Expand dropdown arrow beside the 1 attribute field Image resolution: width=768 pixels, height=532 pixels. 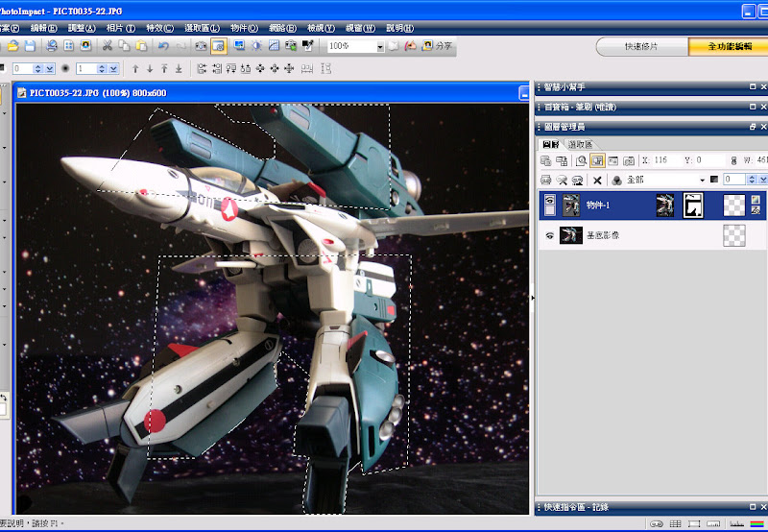[113, 69]
